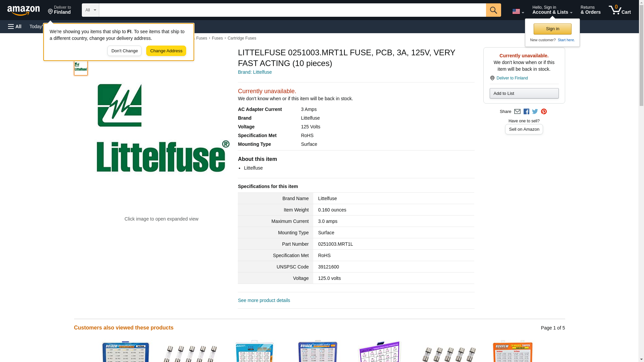The height and width of the screenshot is (362, 644).
Task: Select the Littelfuse product thumbnail
Action: pyautogui.click(x=81, y=68)
